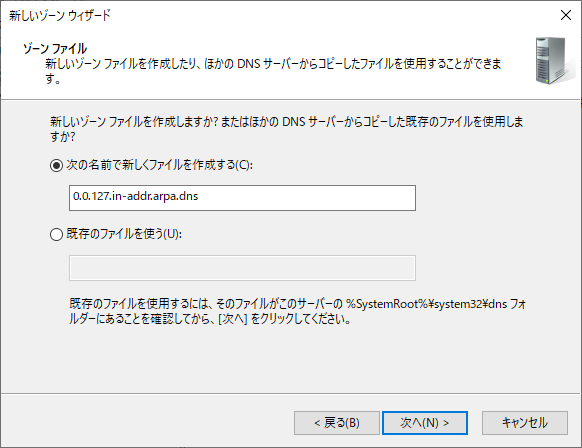Image resolution: width=582 pixels, height=448 pixels.
Task: Click the title bar text 新しいゾーン ウィザード
Action: coord(60,16)
